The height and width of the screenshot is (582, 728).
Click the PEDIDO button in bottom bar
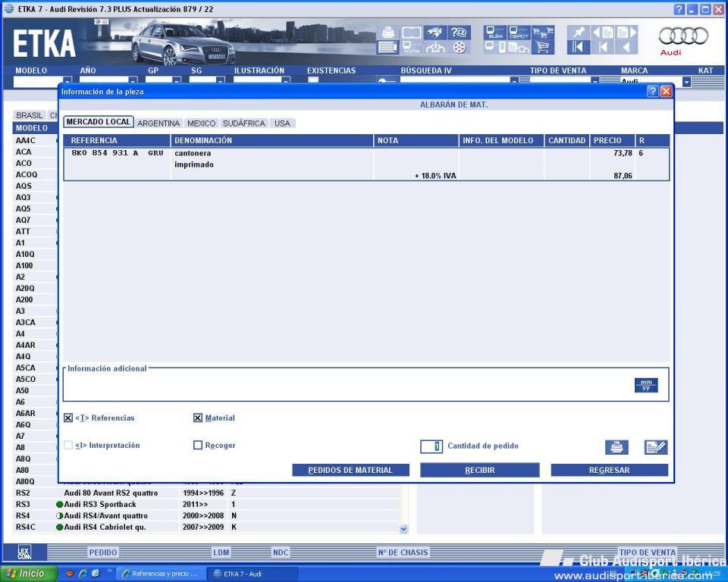(103, 552)
